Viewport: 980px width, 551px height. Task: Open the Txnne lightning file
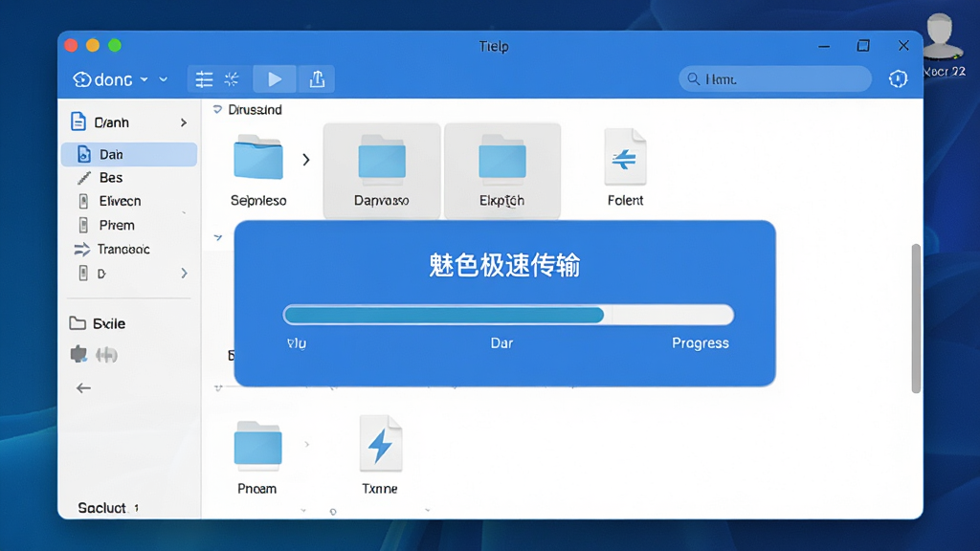point(380,454)
